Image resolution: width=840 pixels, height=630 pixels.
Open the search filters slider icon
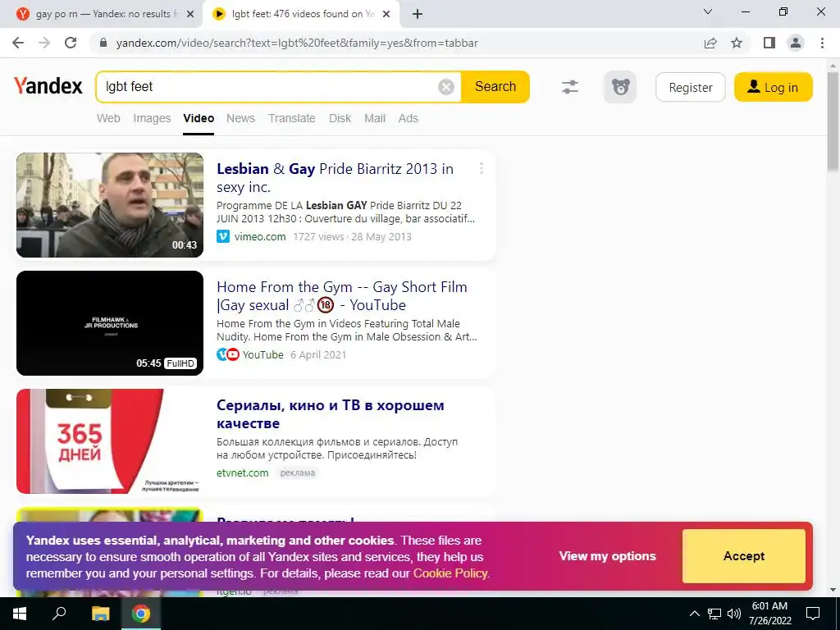tap(570, 87)
